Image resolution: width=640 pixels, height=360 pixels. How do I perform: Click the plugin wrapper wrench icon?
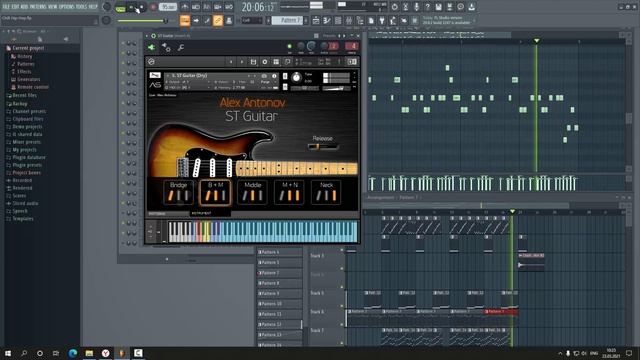click(x=181, y=48)
